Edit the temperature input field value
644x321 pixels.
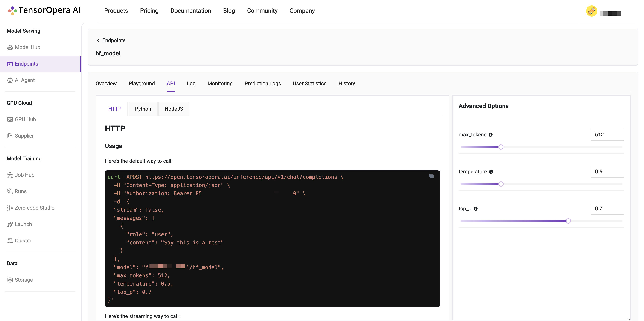607,171
